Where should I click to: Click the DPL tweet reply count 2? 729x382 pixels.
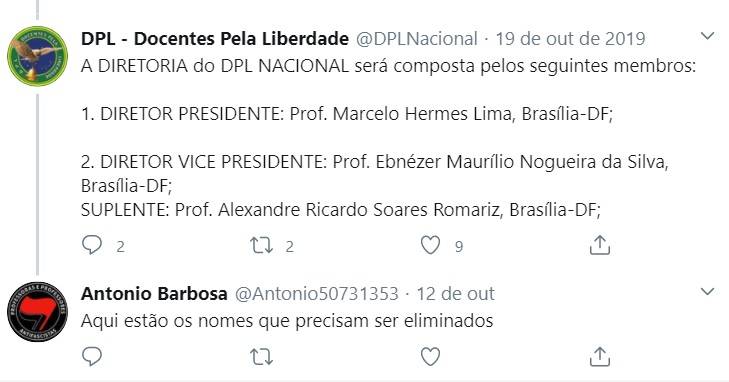pos(120,246)
